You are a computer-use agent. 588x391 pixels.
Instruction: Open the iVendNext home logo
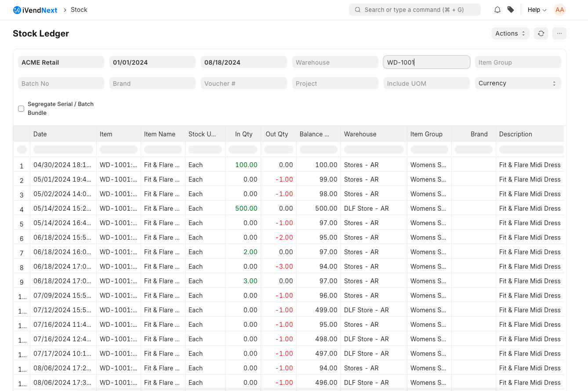(35, 10)
